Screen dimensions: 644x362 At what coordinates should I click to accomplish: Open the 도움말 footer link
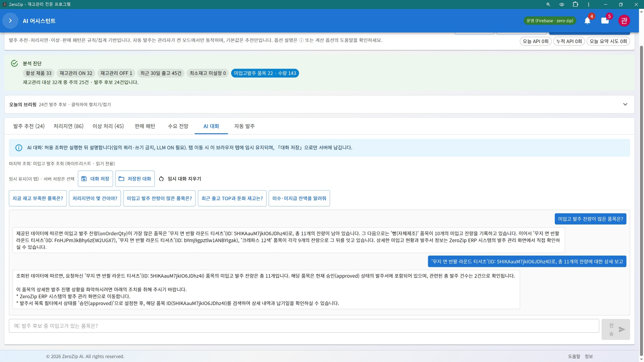click(574, 356)
